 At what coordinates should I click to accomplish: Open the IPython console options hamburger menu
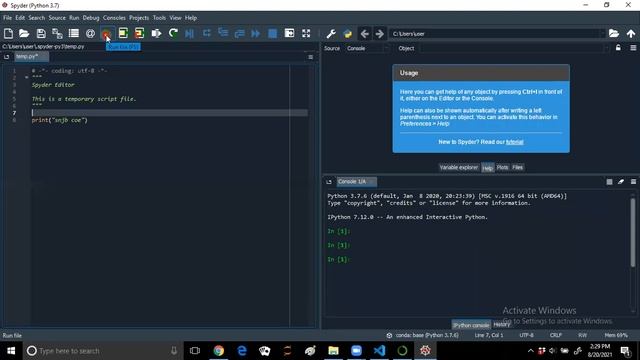coord(633,182)
